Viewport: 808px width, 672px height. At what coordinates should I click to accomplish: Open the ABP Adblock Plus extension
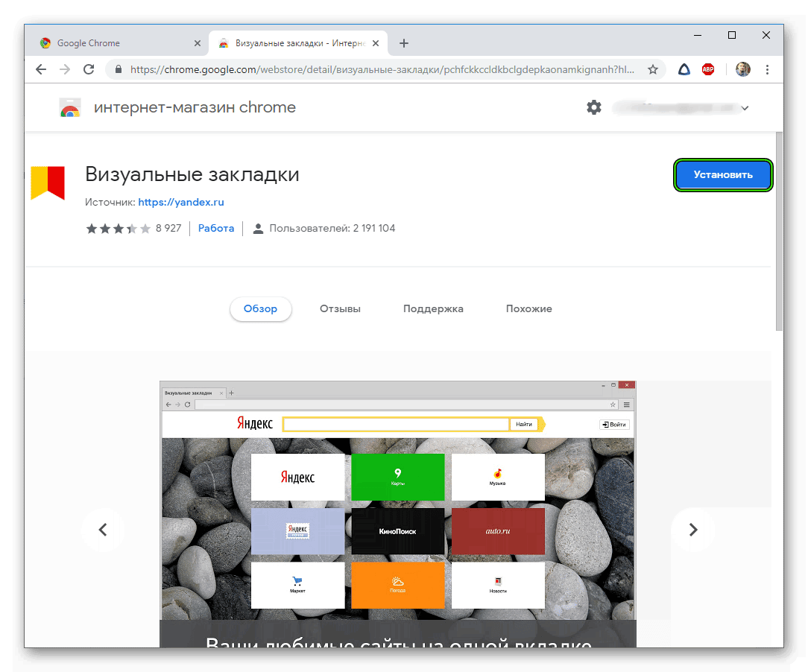(708, 69)
